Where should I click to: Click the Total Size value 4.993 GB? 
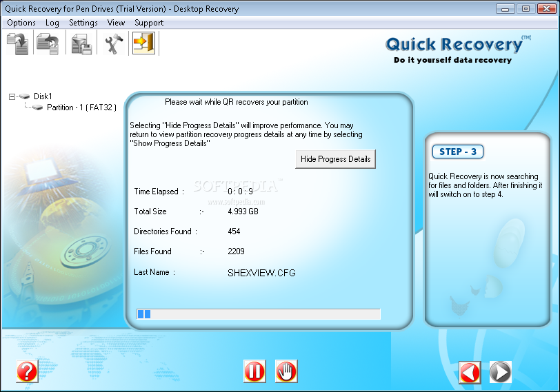click(243, 212)
